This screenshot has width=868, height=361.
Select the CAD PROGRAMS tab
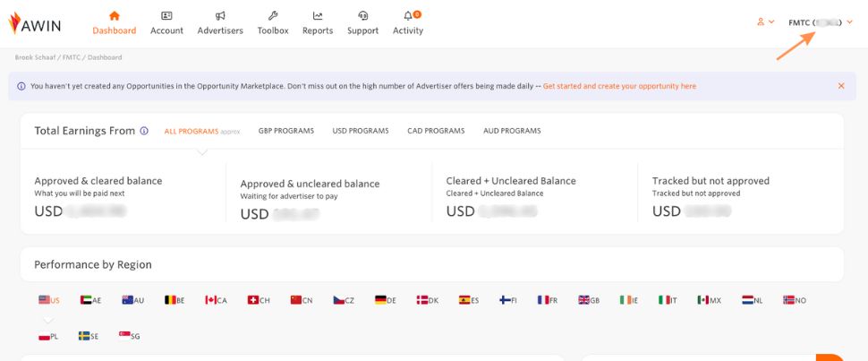[x=436, y=131]
